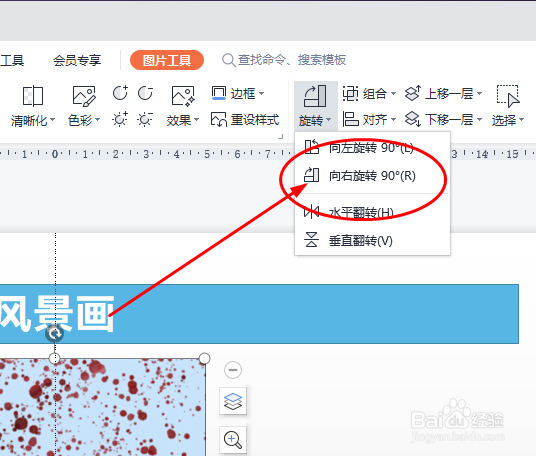Expand the 清晰化 dropdown arrow

point(53,120)
